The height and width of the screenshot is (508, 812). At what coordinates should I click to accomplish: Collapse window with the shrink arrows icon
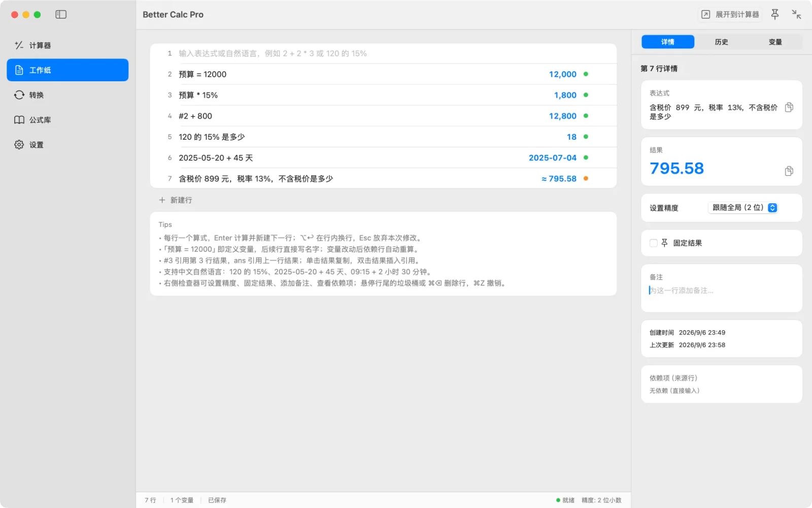797,14
